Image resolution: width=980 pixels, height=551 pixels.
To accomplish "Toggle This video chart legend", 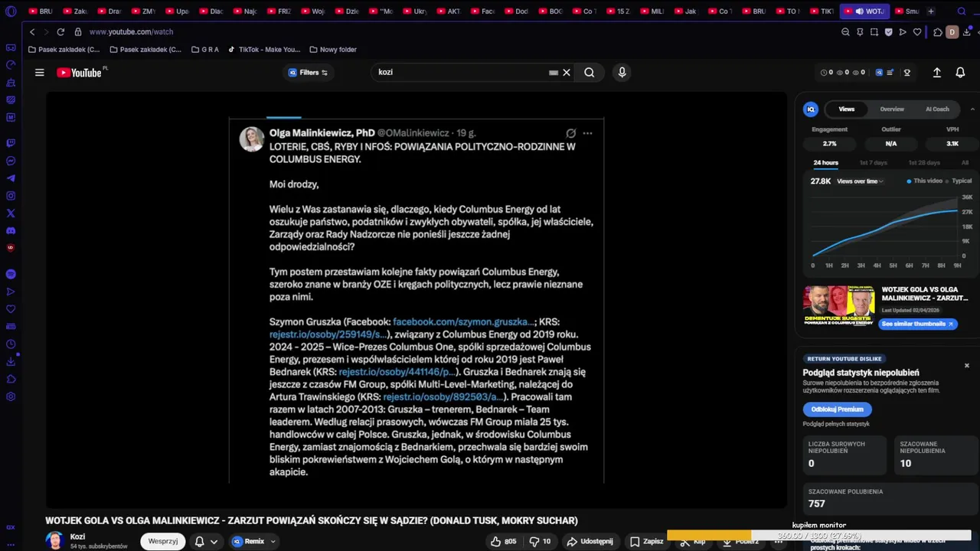I will coord(924,181).
